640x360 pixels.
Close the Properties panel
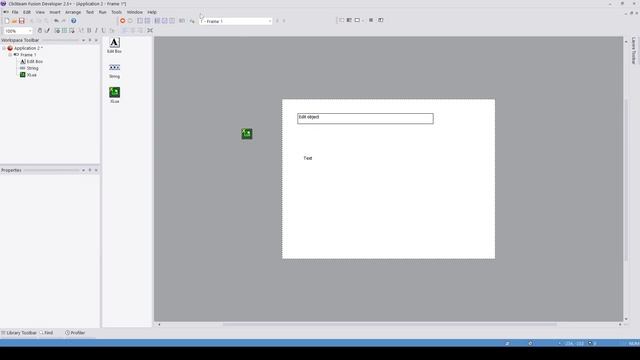tap(96, 170)
